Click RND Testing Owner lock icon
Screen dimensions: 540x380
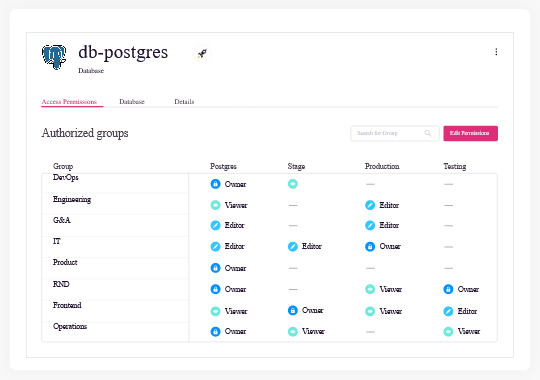point(448,289)
